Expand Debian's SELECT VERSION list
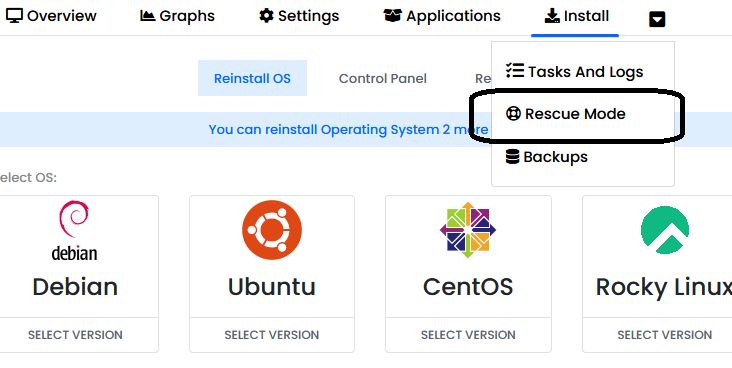732x368 pixels. pyautogui.click(x=75, y=335)
